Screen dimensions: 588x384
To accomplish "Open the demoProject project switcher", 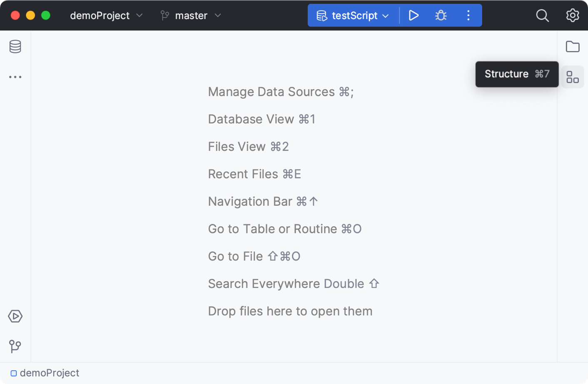I will tap(106, 15).
